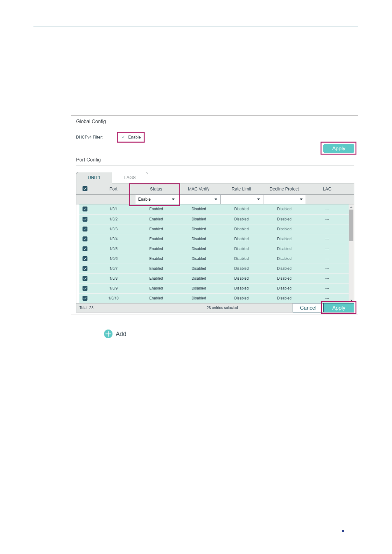
Task: Open the MAC Verify dropdown
Action: 199,199
